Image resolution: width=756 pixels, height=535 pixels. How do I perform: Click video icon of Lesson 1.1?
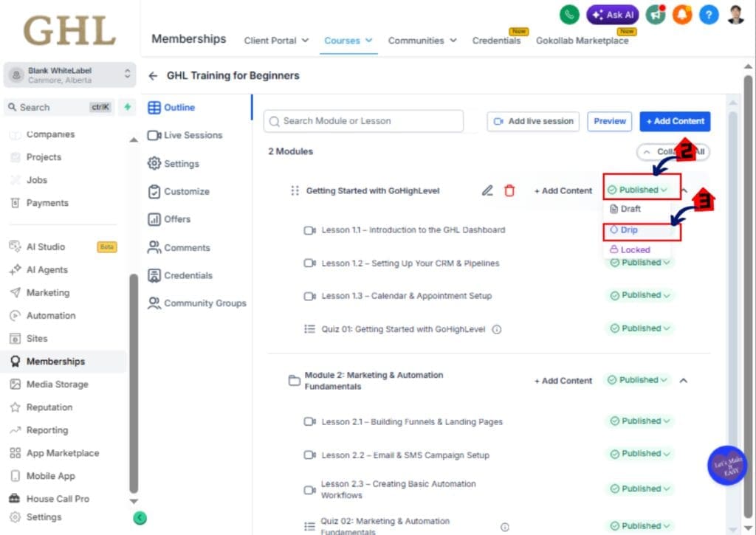coord(309,230)
